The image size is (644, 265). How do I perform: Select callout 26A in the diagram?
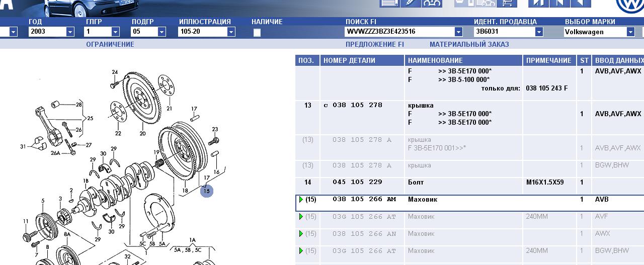pyautogui.click(x=55, y=153)
